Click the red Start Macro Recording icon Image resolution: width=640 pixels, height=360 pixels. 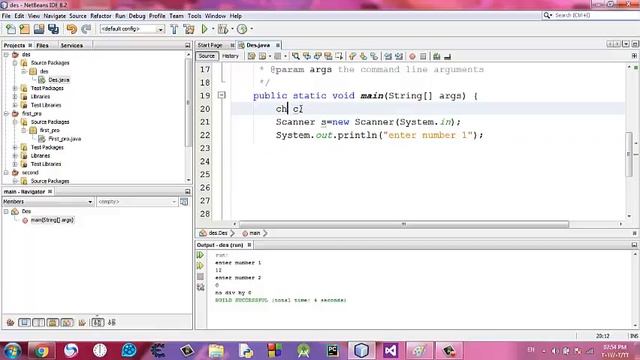(412, 56)
